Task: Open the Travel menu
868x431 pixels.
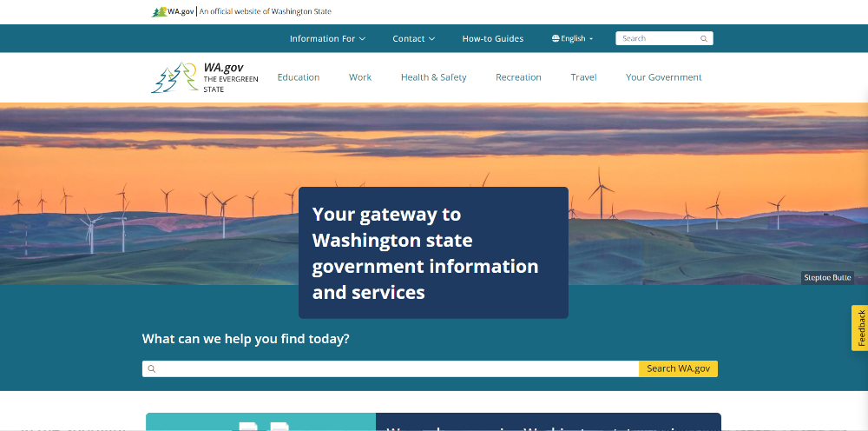Action: (583, 77)
